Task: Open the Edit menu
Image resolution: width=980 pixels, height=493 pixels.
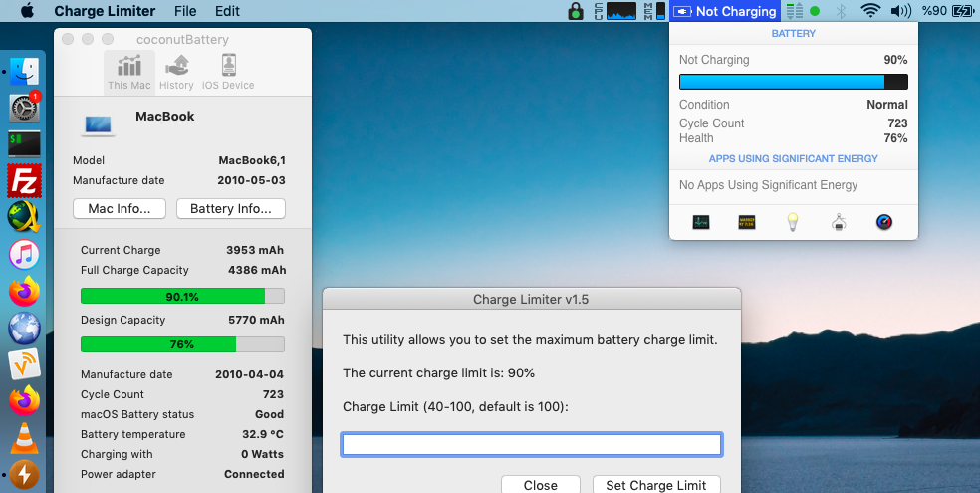Action: (227, 11)
